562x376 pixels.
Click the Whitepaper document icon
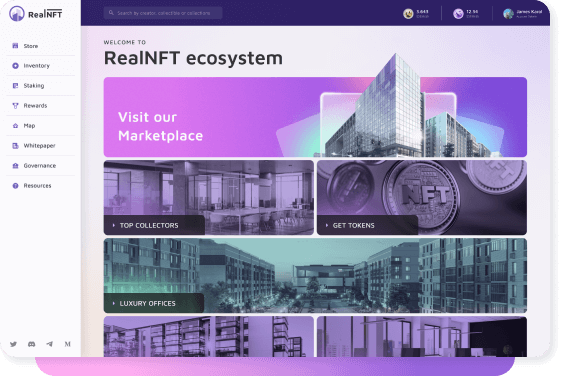(x=15, y=146)
